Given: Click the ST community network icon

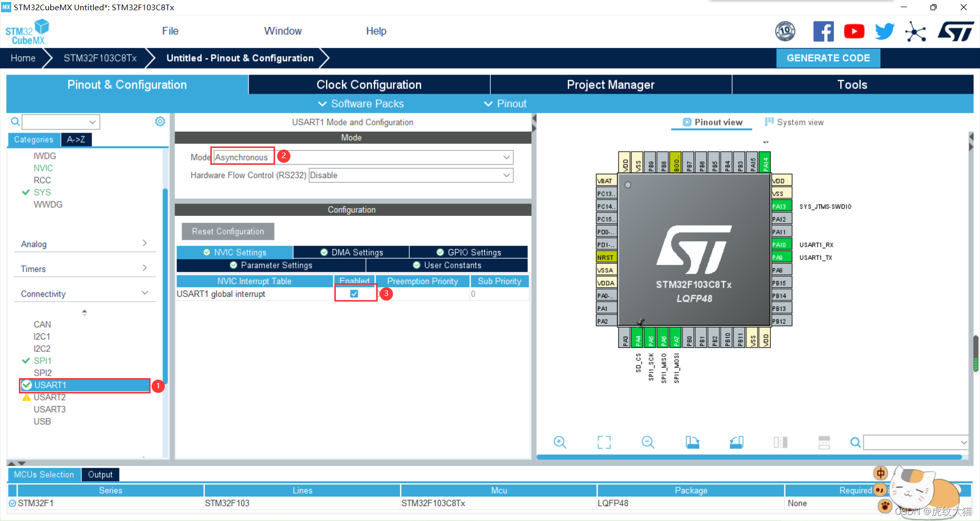Looking at the screenshot, I should pos(915,32).
